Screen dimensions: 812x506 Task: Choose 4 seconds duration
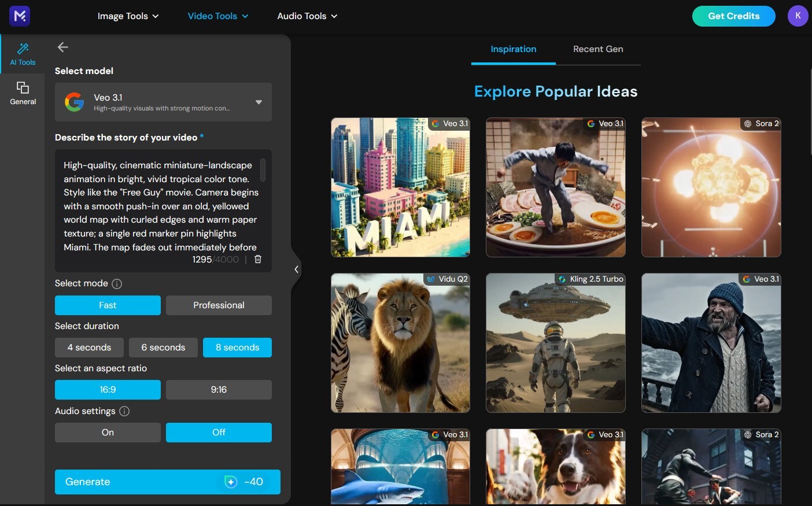point(89,348)
